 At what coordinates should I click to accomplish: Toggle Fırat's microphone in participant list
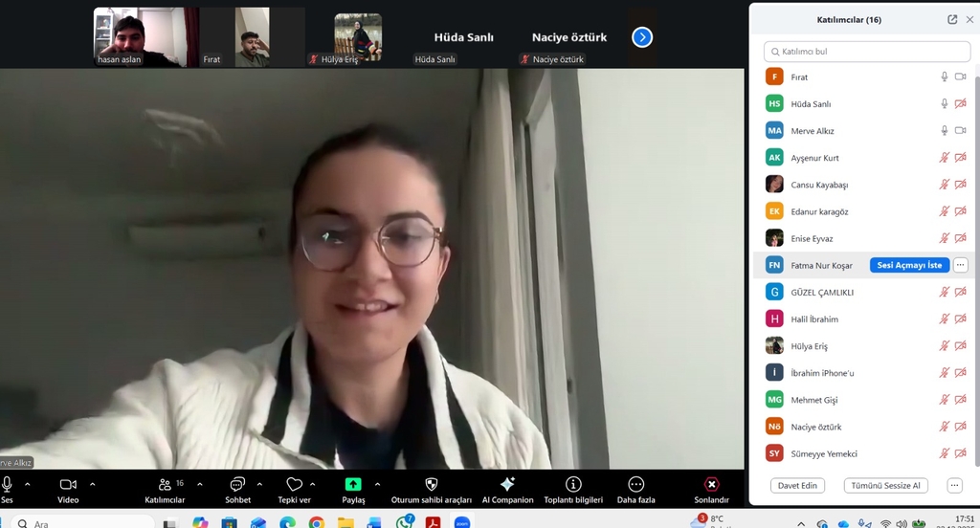click(x=944, y=77)
